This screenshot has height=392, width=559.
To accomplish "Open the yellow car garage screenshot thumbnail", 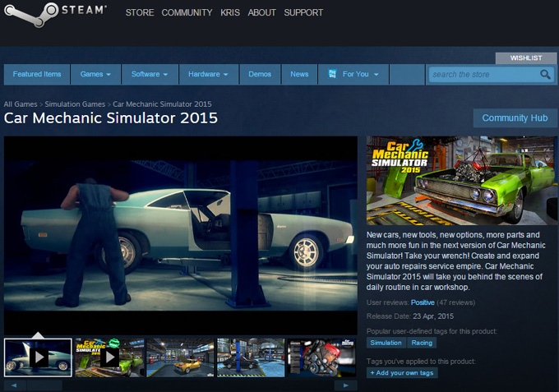I will [180, 357].
